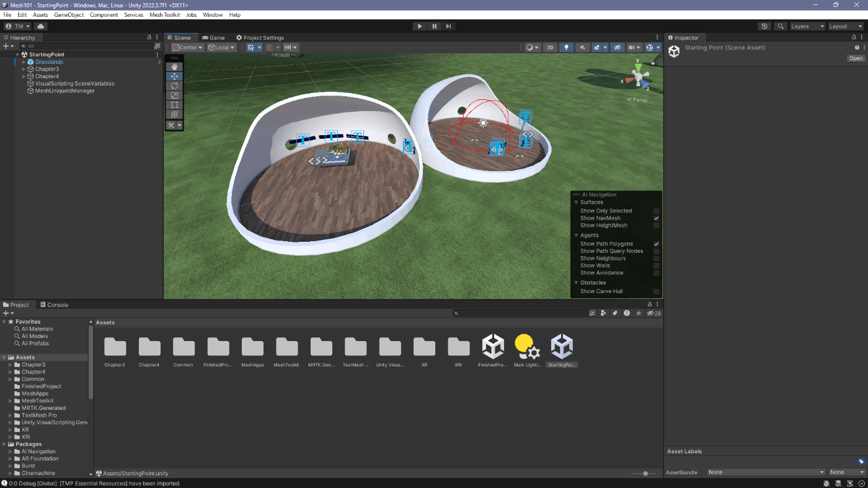
Task: Switch to the Game tab
Action: click(x=213, y=38)
